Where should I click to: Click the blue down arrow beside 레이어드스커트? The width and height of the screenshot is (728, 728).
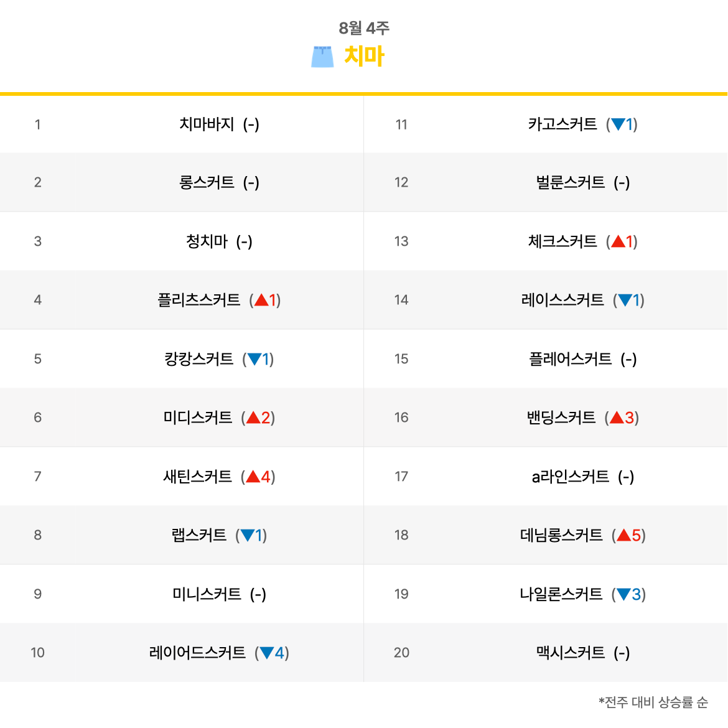coord(266,653)
